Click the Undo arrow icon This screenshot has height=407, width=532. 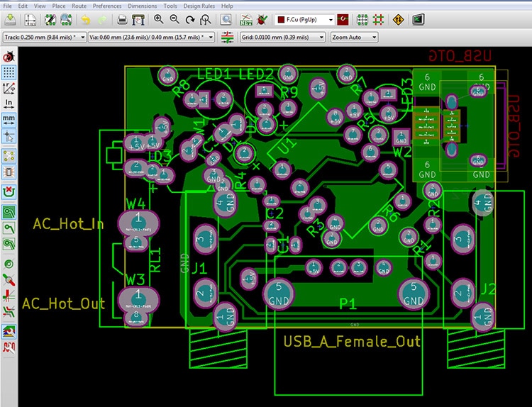[x=85, y=19]
